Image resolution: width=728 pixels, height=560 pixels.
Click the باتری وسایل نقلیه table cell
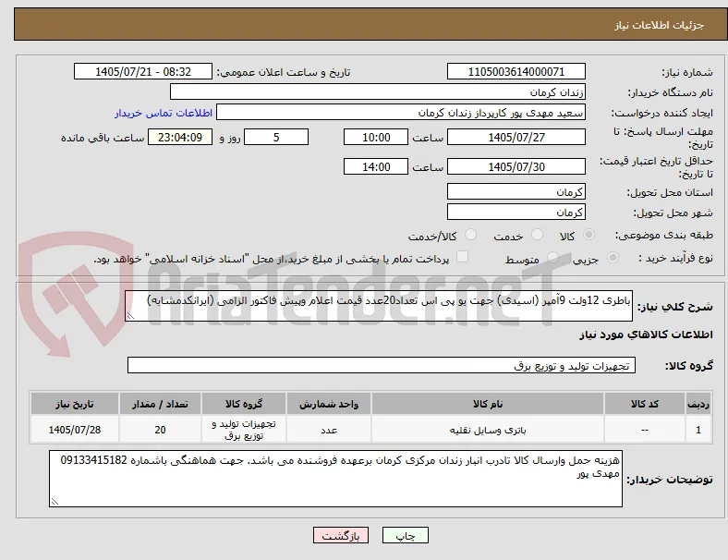coord(488,430)
